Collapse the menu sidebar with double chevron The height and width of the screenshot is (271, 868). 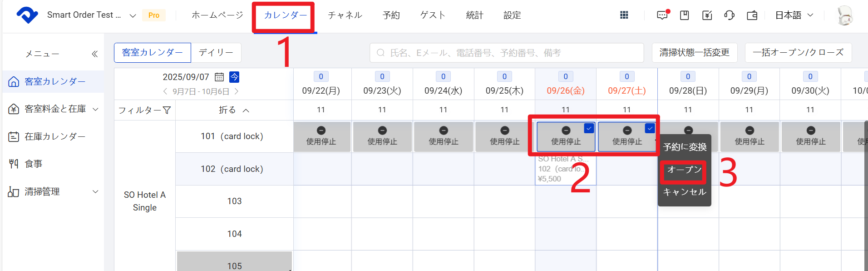94,54
